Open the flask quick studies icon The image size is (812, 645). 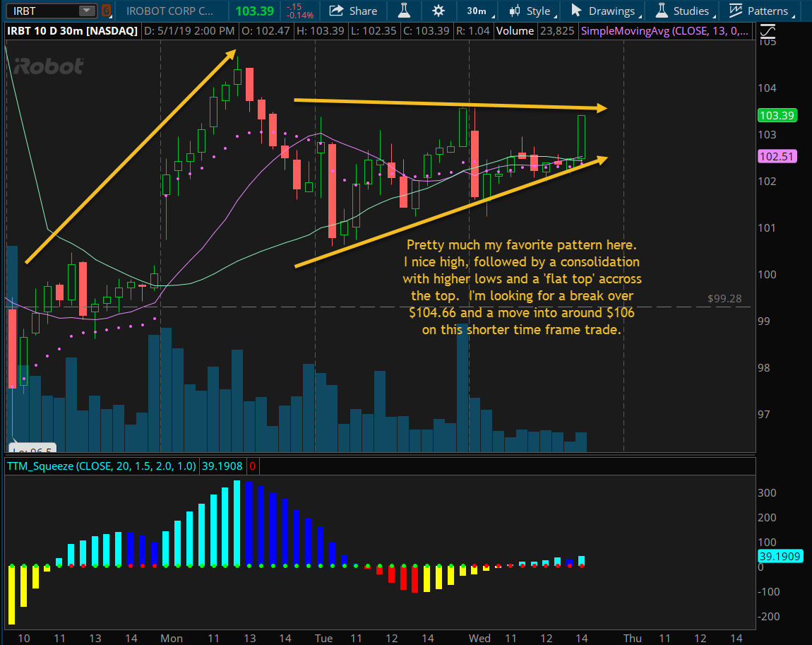pos(404,11)
